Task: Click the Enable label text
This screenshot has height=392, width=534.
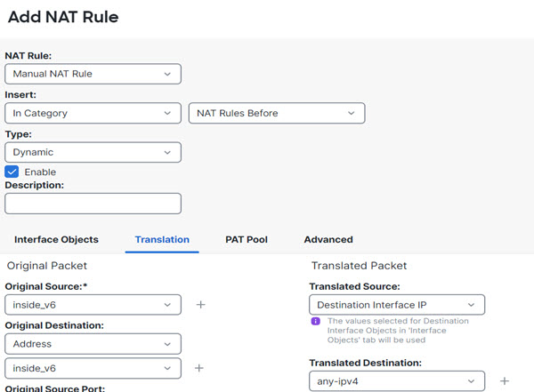Action: tap(40, 172)
